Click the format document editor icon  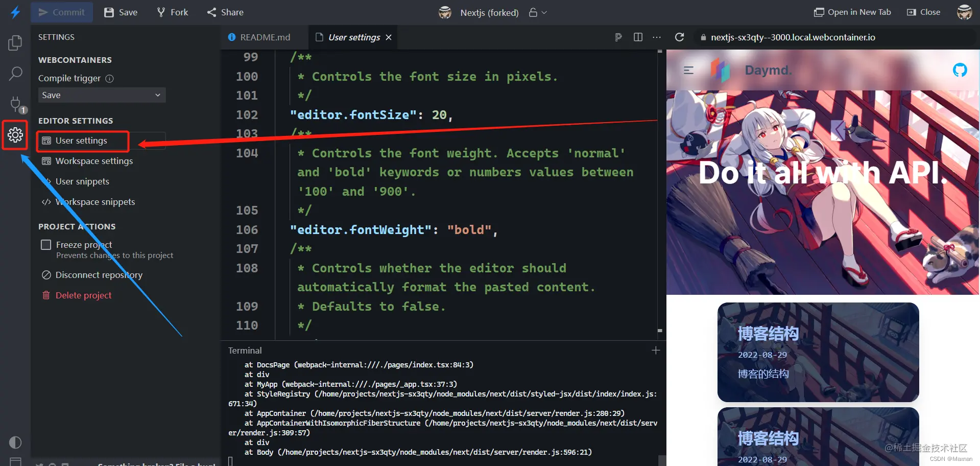click(618, 37)
